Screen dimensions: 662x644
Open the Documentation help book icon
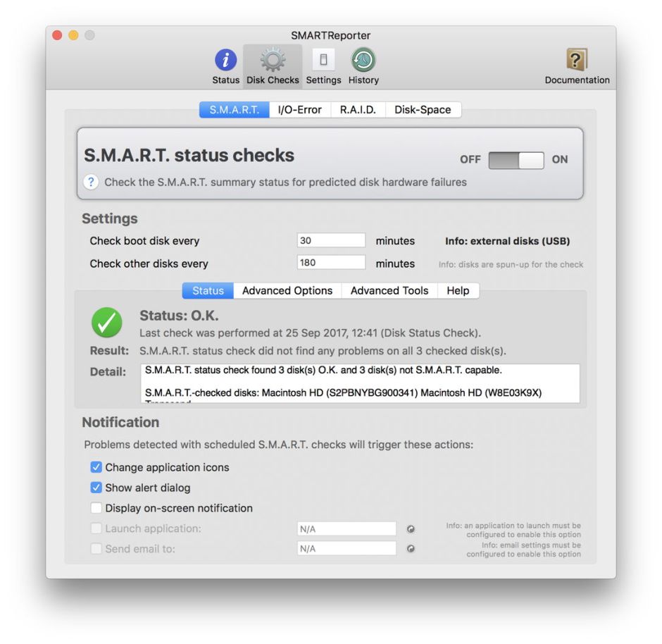(577, 60)
